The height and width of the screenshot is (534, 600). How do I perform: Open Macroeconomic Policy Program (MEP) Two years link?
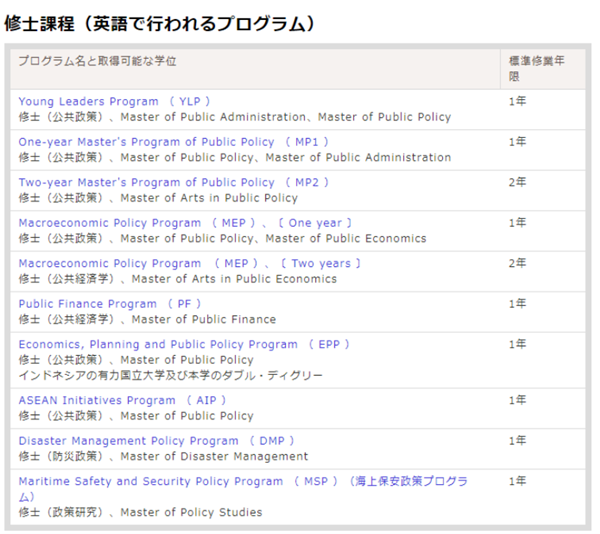point(189,264)
